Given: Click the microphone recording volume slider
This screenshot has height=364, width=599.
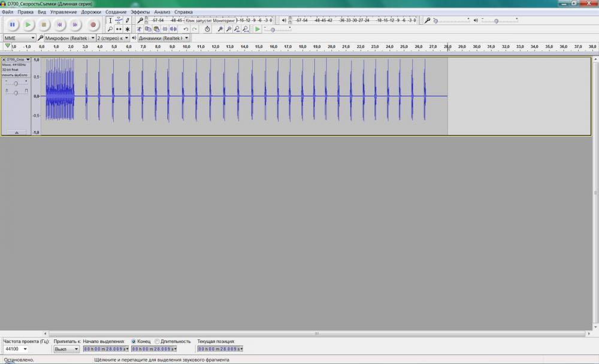Looking at the screenshot, I should pos(451,20).
